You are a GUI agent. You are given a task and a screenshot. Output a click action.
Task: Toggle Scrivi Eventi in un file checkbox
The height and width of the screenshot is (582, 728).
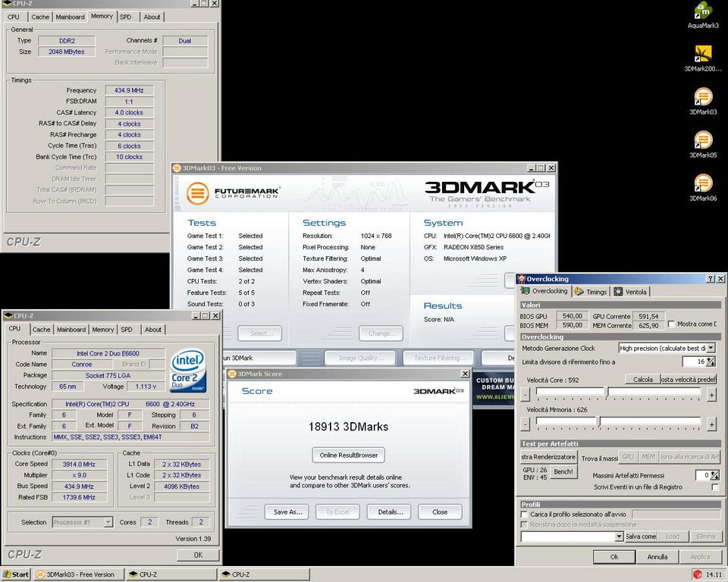[x=715, y=487]
